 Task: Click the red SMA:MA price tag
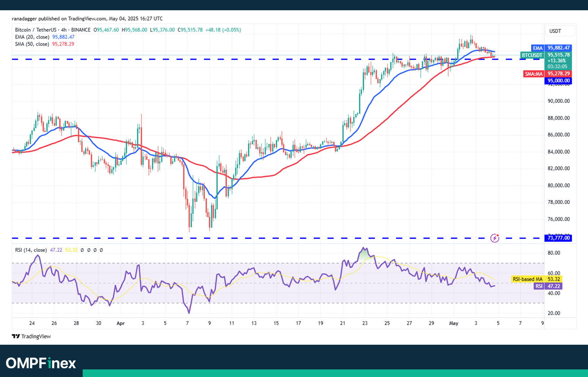tap(533, 74)
